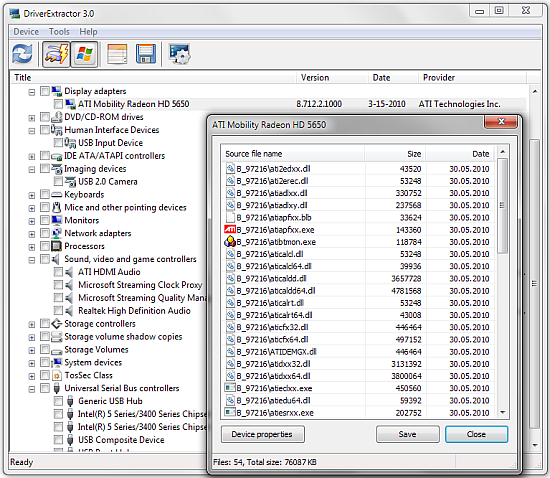Collapse the Display adapters tree node
550x478 pixels.
tap(32, 92)
